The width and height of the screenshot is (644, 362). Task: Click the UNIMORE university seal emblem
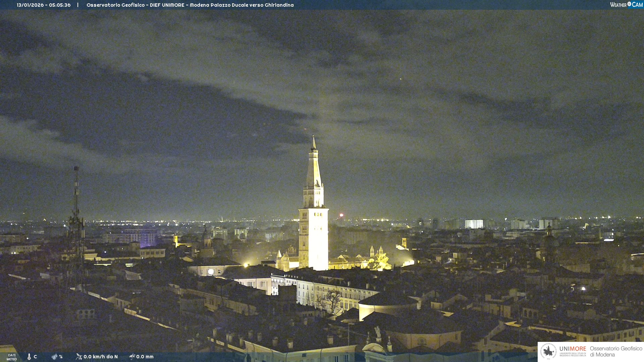pyautogui.click(x=548, y=351)
